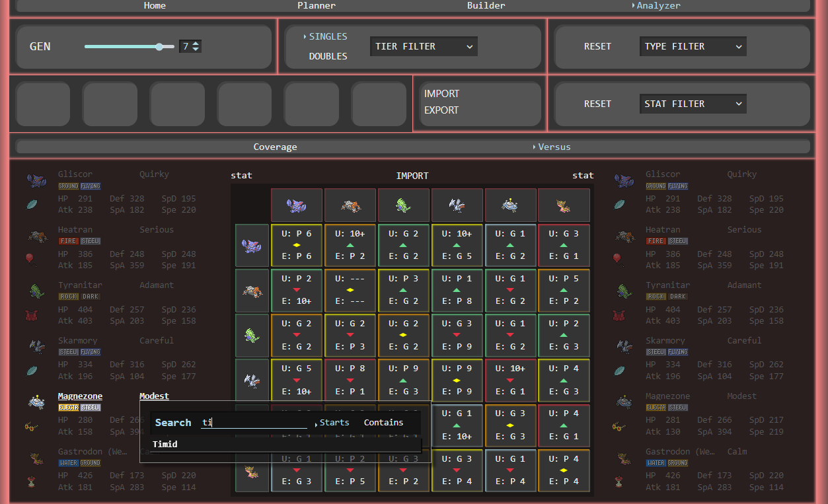Click the generation number stepper
This screenshot has height=504, width=828.
(x=196, y=46)
